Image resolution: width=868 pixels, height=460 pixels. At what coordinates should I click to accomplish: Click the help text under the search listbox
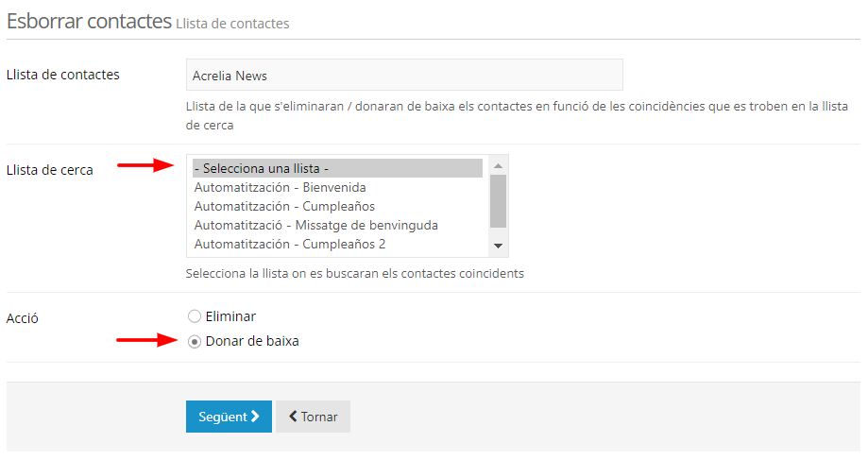pos(354,274)
